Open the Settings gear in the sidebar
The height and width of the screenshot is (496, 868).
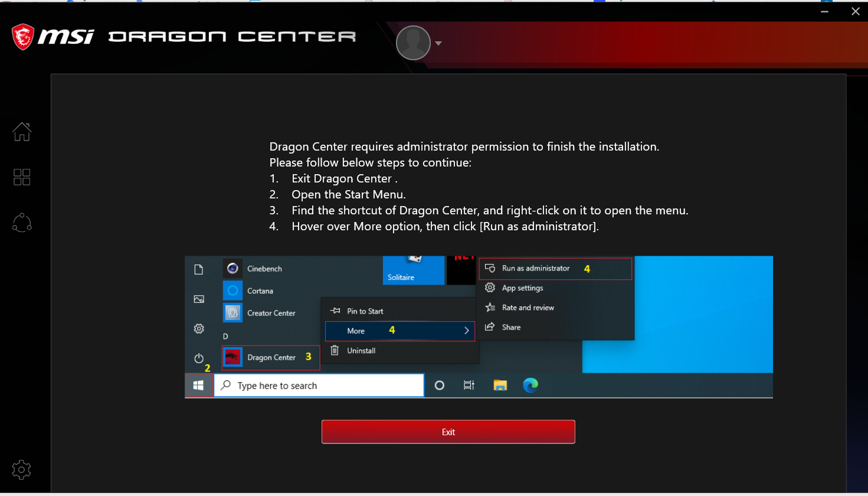[x=21, y=470]
